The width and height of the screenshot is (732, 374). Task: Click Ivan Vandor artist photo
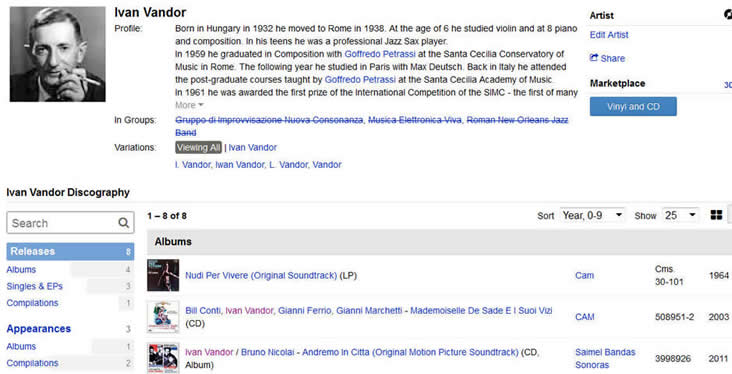[x=57, y=54]
